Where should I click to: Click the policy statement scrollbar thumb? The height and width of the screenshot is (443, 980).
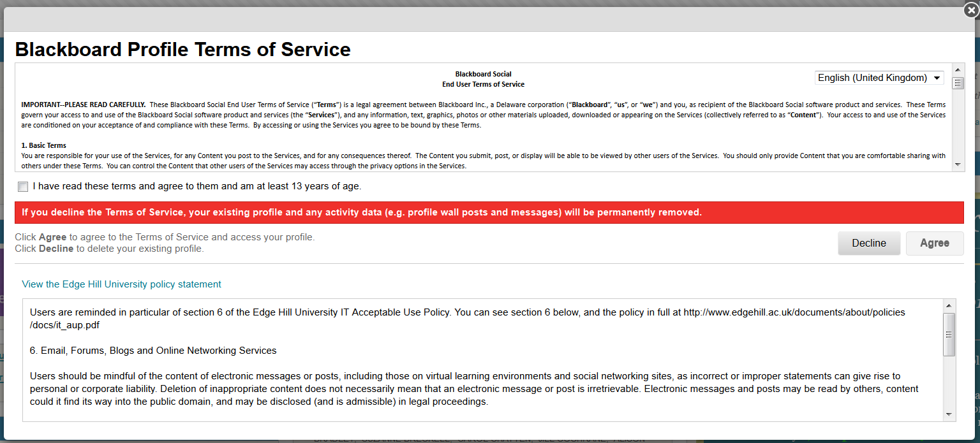pos(949,334)
